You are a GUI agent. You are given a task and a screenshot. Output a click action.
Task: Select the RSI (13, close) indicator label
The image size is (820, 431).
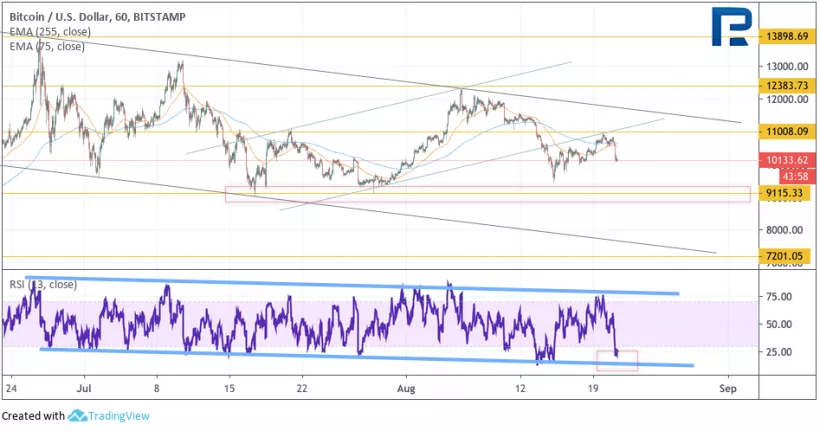(x=40, y=285)
